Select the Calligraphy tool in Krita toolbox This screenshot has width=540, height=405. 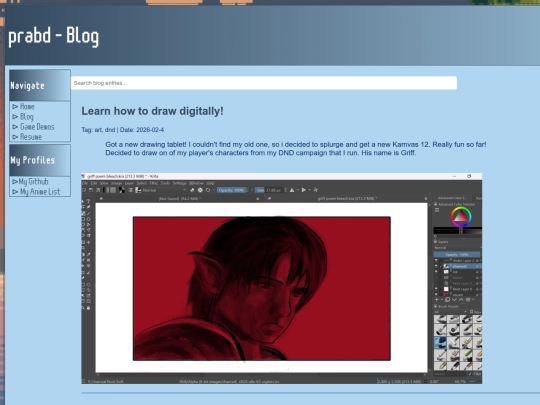pyautogui.click(x=89, y=207)
